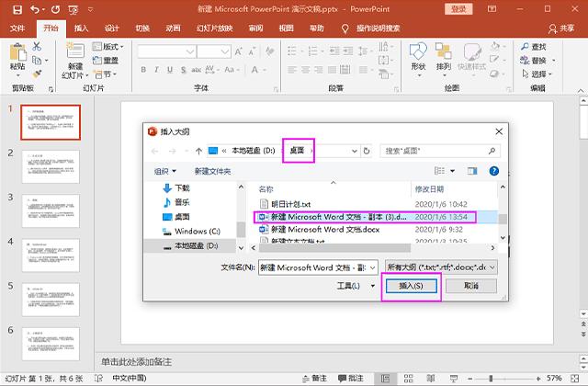Toggle Italic formatting
The height and width of the screenshot is (386, 588).
coord(156,70)
